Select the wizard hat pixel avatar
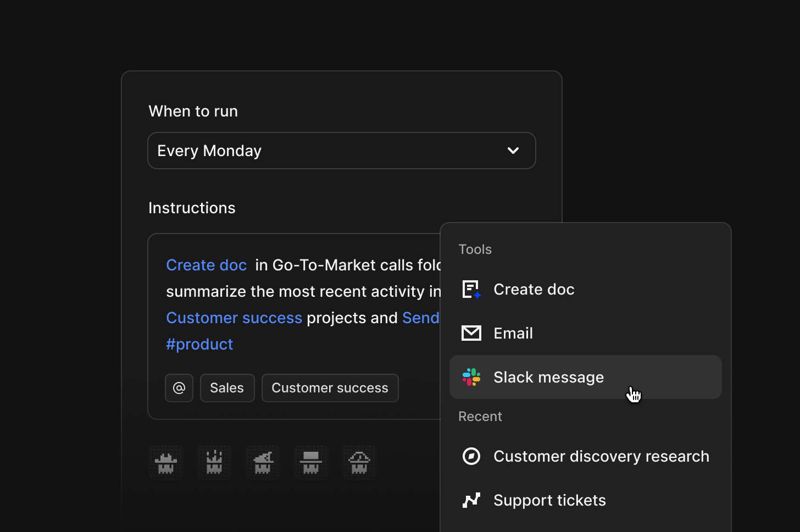The width and height of the screenshot is (800, 532). 263,463
